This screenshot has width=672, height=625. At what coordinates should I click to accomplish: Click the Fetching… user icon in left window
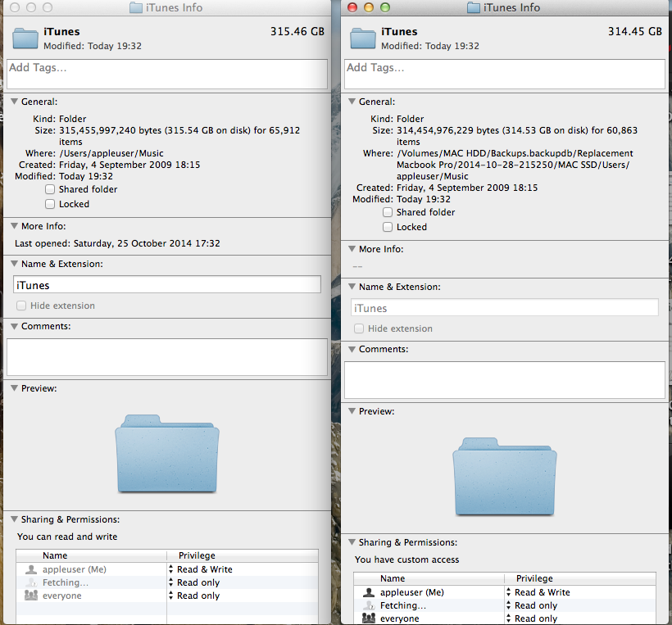31,582
